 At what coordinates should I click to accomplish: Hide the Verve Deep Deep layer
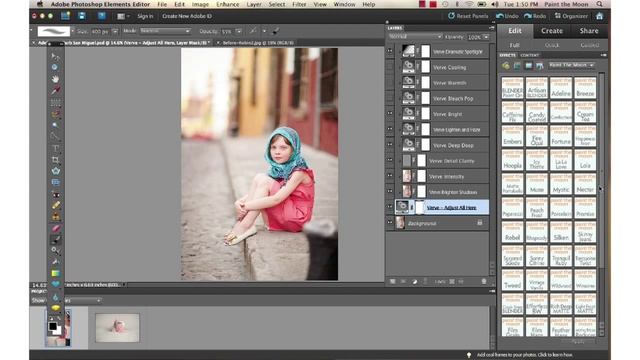(x=390, y=144)
